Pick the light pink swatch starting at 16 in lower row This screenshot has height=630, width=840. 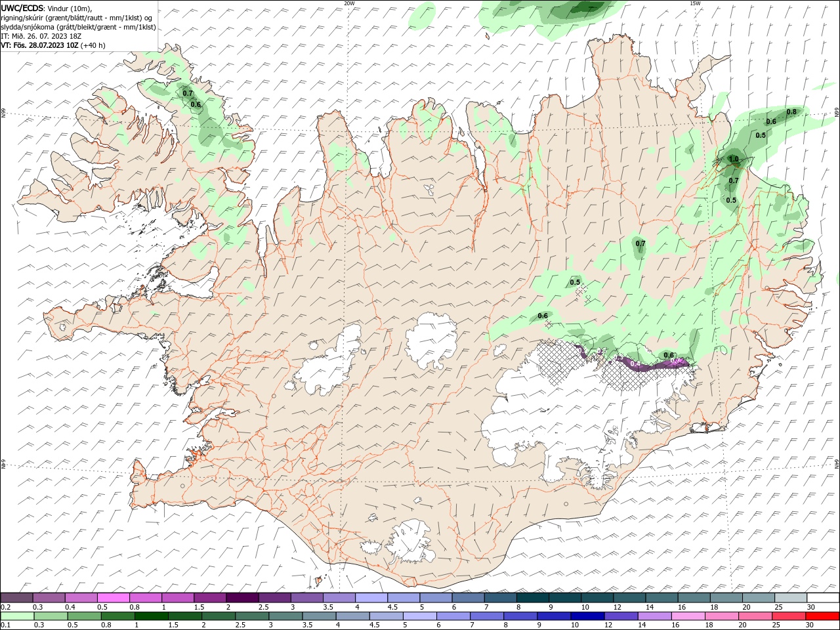pos(688,616)
